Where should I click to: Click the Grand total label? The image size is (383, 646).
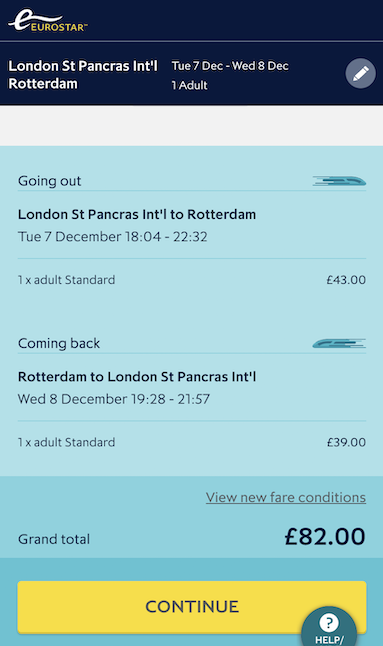point(54,539)
